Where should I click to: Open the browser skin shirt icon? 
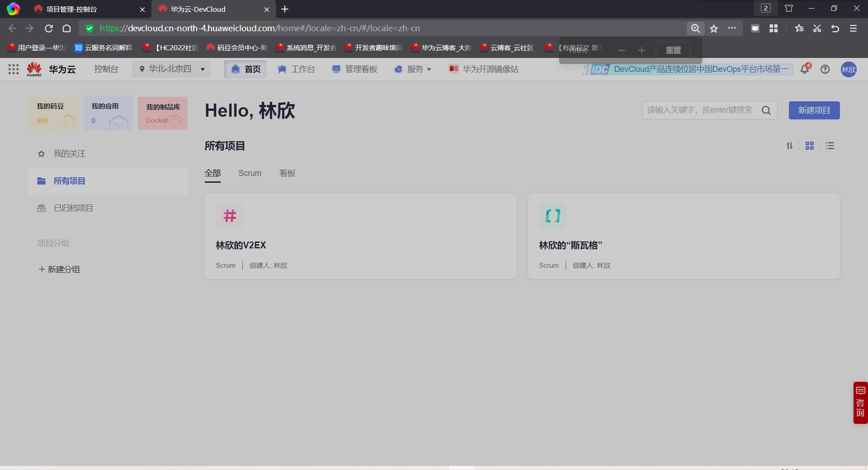[789, 8]
